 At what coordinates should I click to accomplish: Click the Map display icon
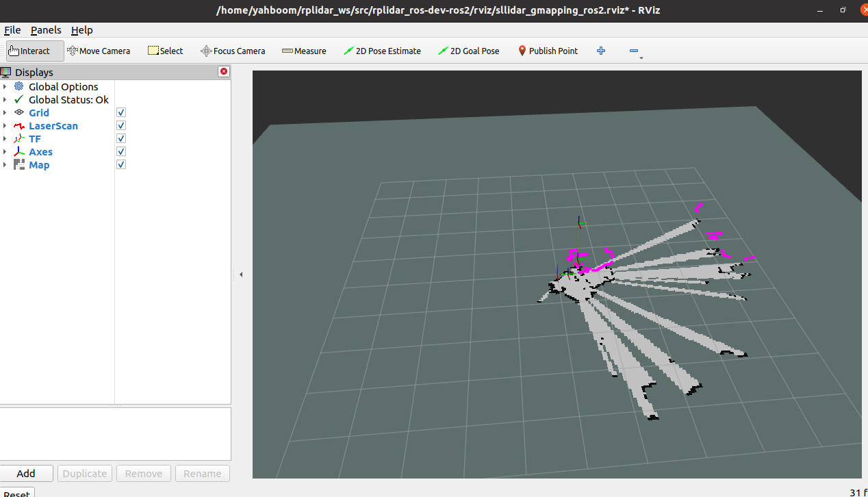click(18, 164)
